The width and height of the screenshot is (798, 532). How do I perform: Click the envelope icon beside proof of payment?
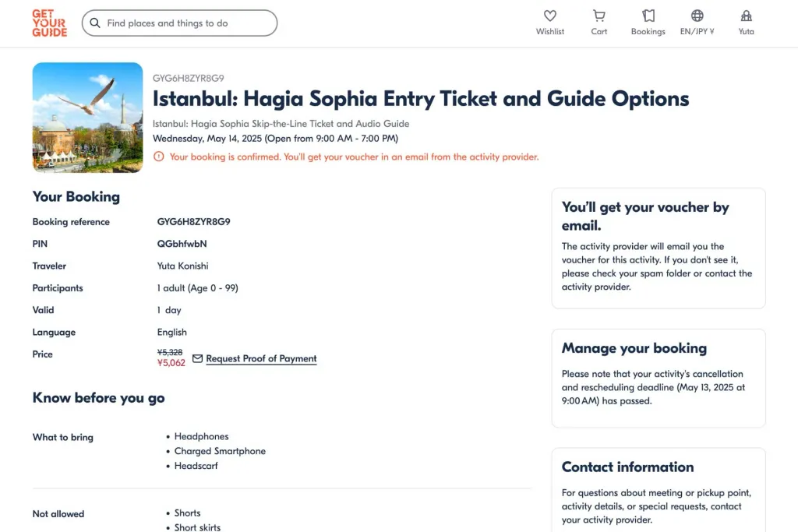click(x=197, y=358)
